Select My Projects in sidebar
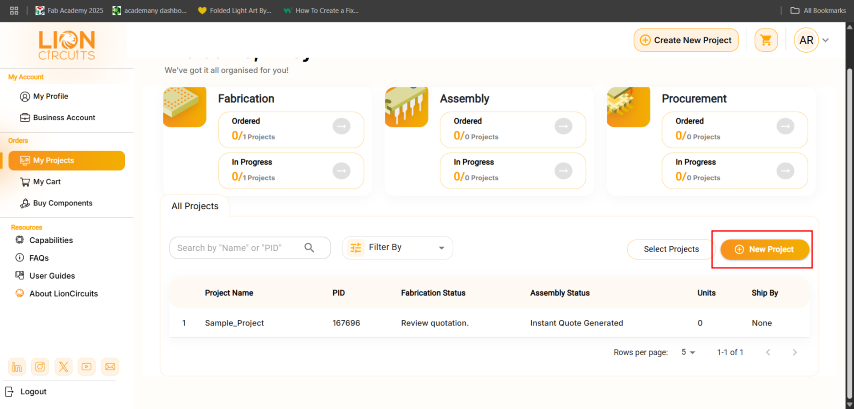Screen dimensions: 854x409 66,161
